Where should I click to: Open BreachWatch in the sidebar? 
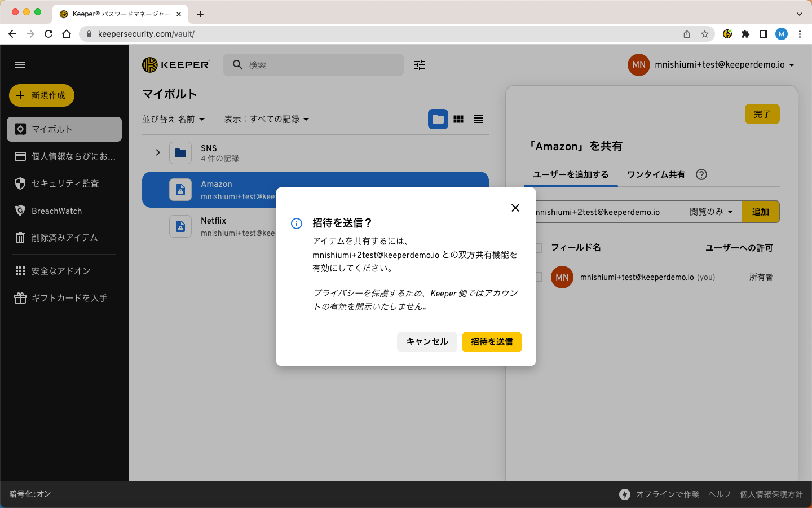56,211
